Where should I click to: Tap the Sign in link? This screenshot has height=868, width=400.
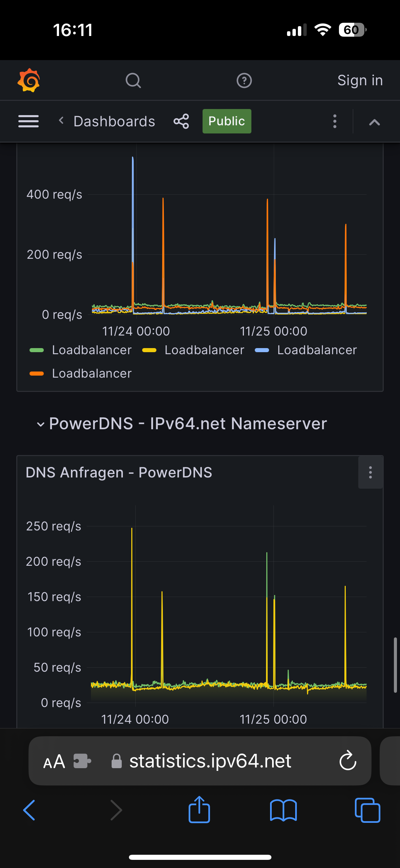(x=360, y=80)
